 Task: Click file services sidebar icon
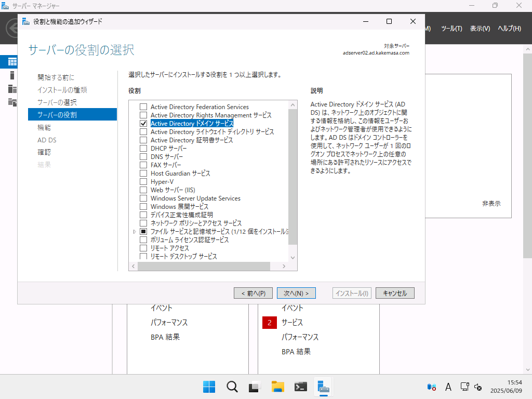12,102
